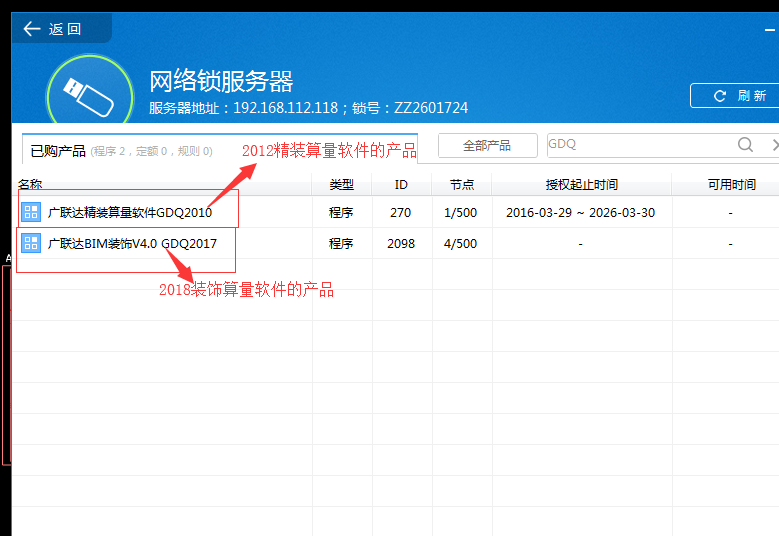Screen dimensions: 779x536
Task: Click the server address text 192.168.112.118
Action: (286, 108)
